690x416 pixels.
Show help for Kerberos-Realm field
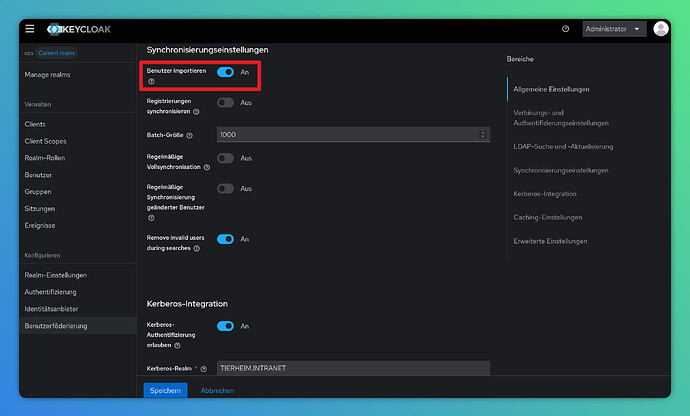pos(203,369)
